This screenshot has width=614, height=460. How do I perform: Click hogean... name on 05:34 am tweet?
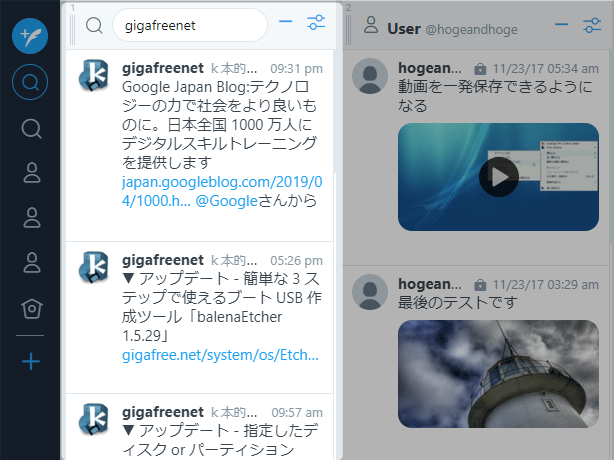tap(430, 68)
